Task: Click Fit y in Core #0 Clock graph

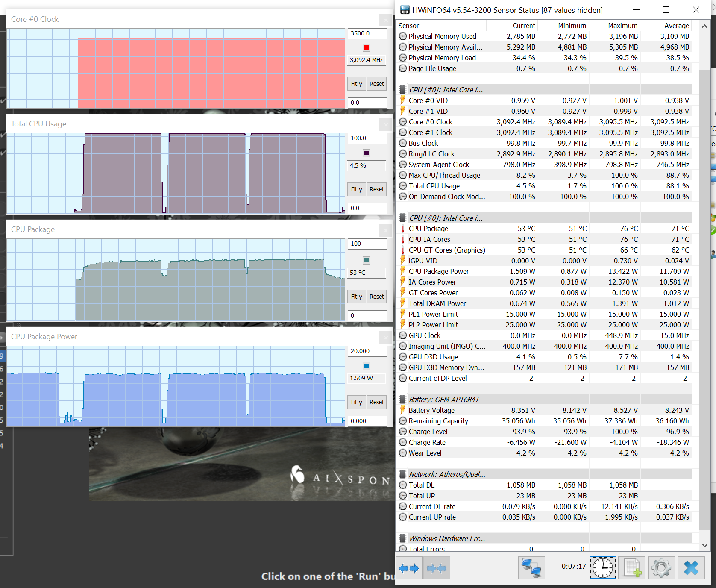Action: coord(356,84)
